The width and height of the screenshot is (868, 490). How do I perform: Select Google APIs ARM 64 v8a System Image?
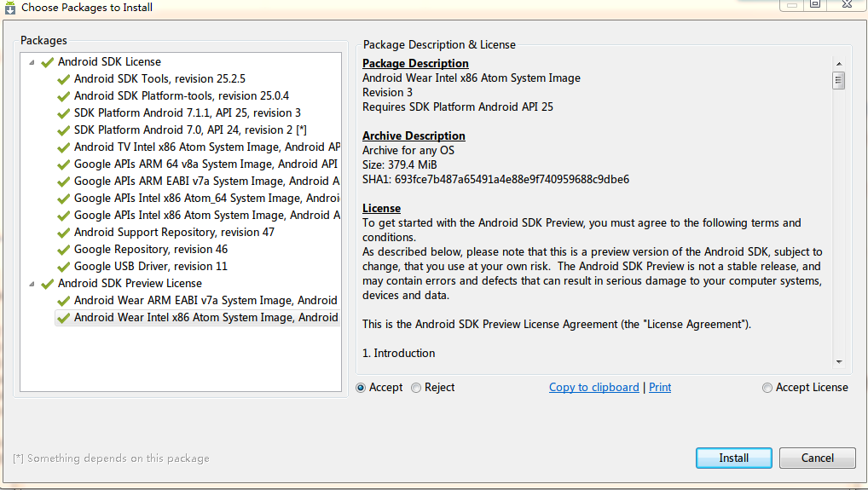[x=206, y=164]
